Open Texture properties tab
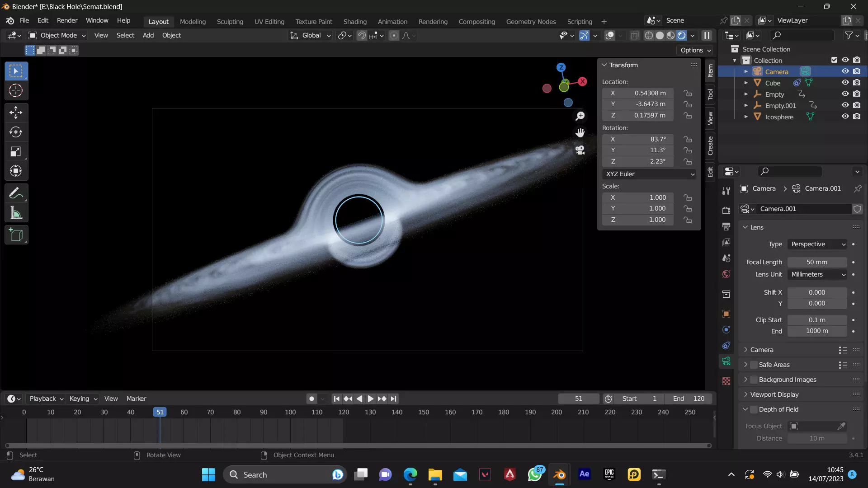This screenshot has width=868, height=488. click(x=726, y=381)
